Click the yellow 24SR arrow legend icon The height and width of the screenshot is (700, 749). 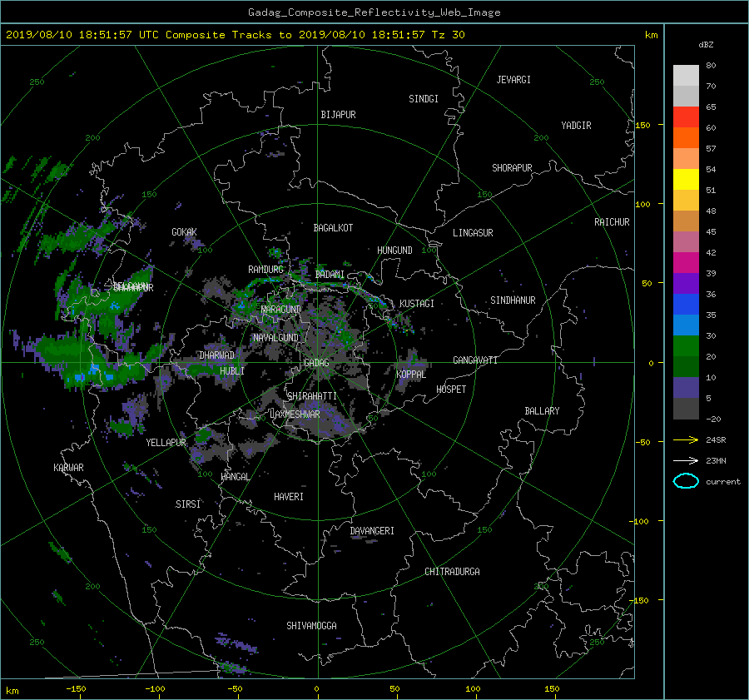click(x=686, y=439)
